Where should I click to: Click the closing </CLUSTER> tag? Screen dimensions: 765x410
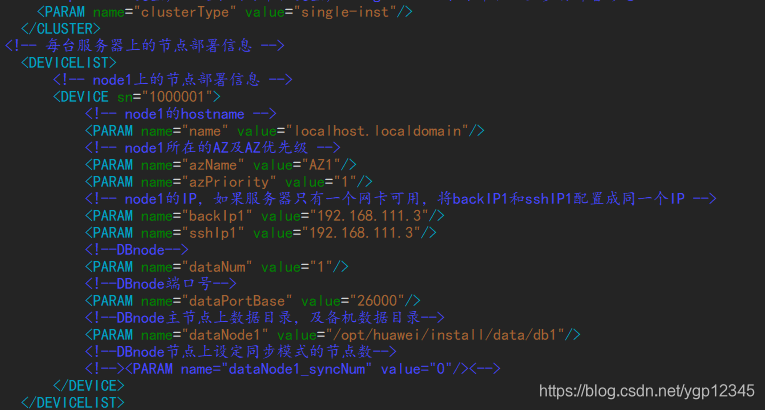point(61,29)
